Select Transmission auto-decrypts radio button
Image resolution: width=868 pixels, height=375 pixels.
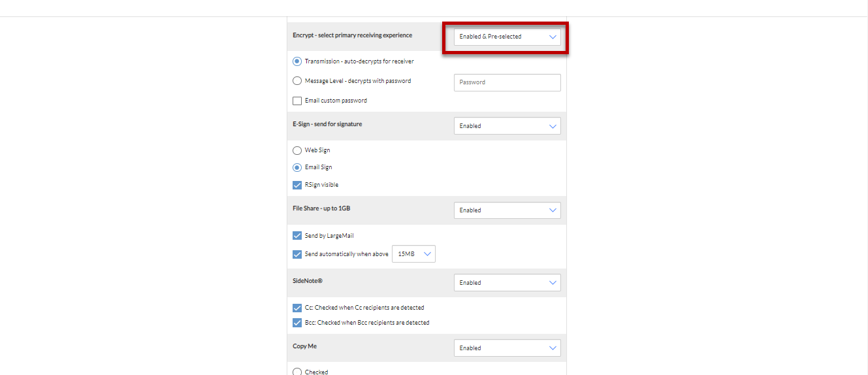pyautogui.click(x=297, y=61)
